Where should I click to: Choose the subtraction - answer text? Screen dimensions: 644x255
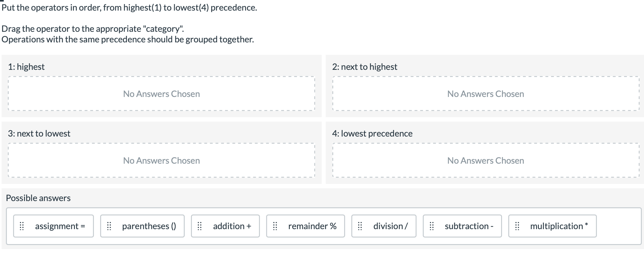coord(469,226)
